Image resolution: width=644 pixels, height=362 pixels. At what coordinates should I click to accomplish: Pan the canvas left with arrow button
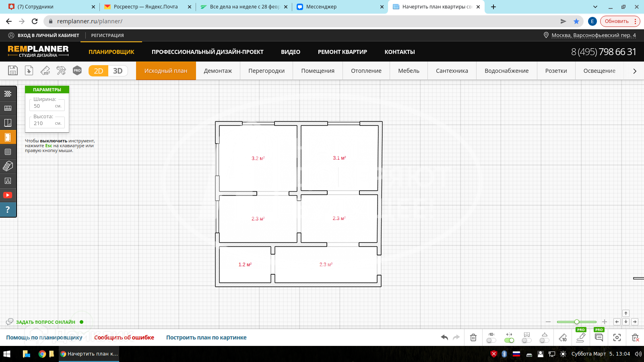[x=617, y=322]
